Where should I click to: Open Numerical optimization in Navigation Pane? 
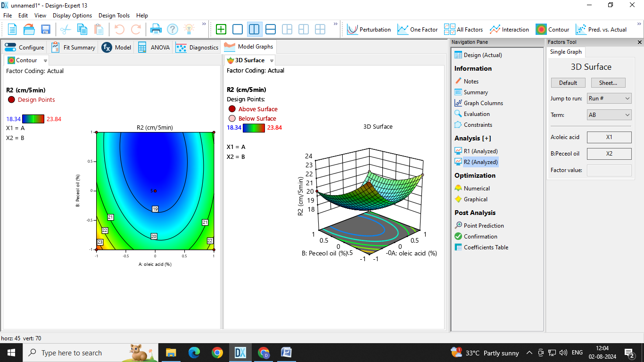click(x=477, y=188)
